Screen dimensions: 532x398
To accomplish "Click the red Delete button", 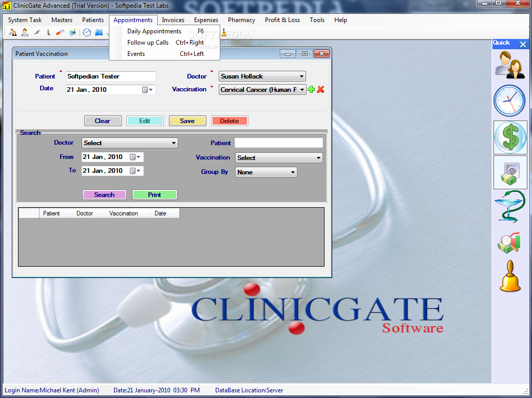I will (230, 121).
